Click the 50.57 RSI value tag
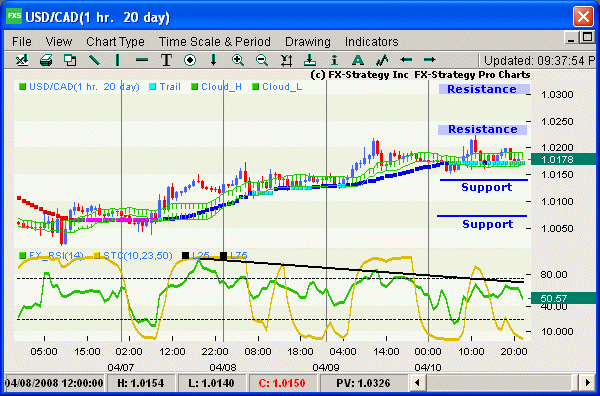 coord(563,298)
